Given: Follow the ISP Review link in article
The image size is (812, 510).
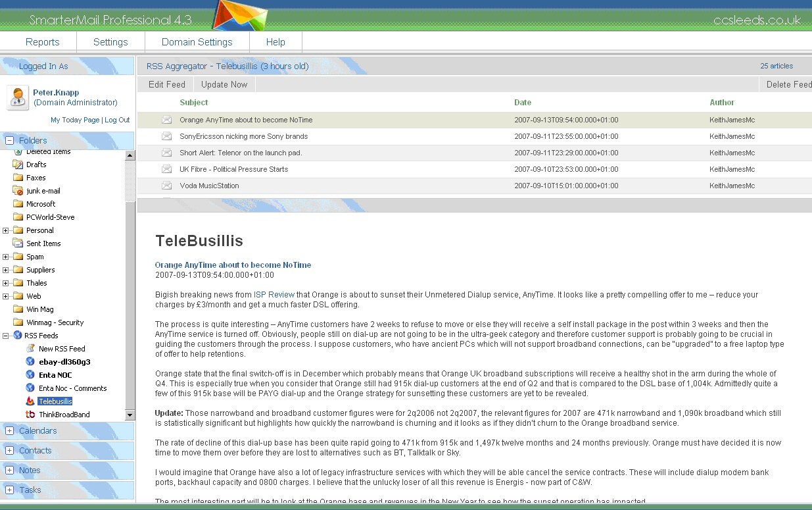Looking at the screenshot, I should (x=274, y=295).
